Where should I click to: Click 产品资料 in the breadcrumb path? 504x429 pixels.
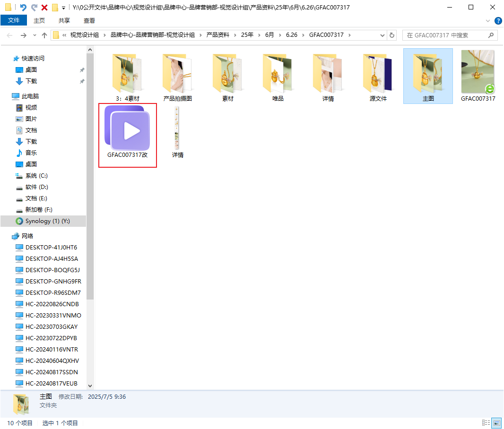[217, 35]
